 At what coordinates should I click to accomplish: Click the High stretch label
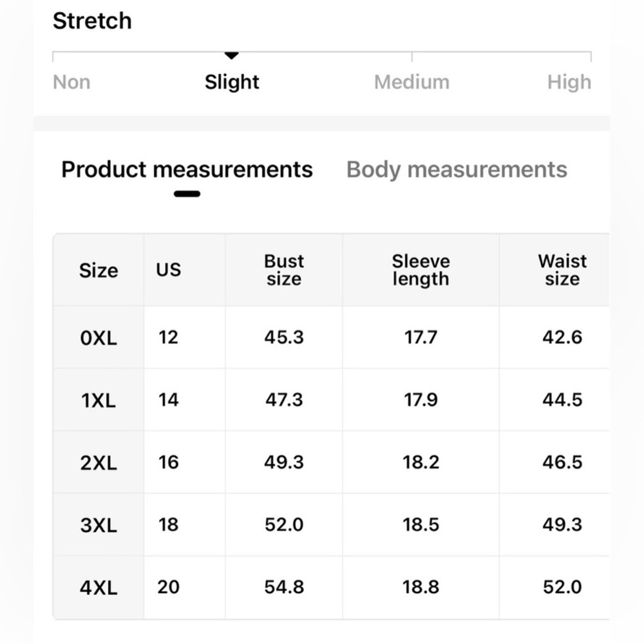[569, 82]
